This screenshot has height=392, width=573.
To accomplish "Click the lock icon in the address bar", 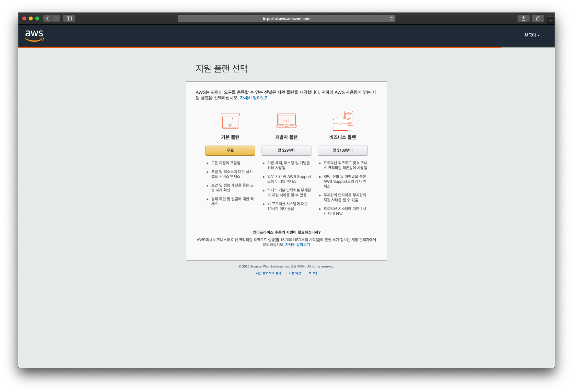I will [x=264, y=19].
